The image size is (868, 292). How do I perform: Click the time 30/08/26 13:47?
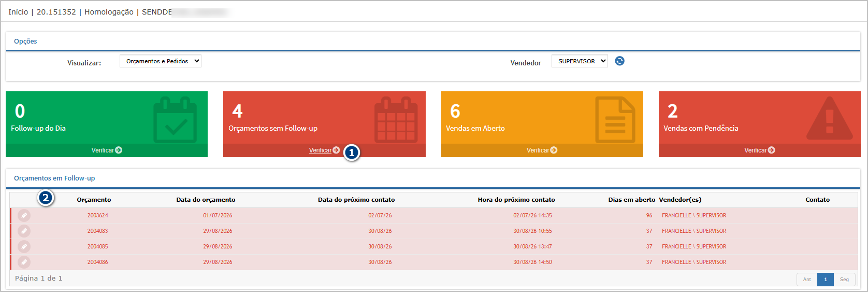coord(532,246)
